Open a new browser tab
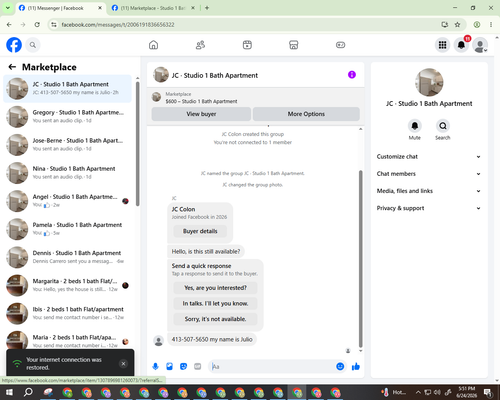This screenshot has width=500, height=400. (x=207, y=8)
